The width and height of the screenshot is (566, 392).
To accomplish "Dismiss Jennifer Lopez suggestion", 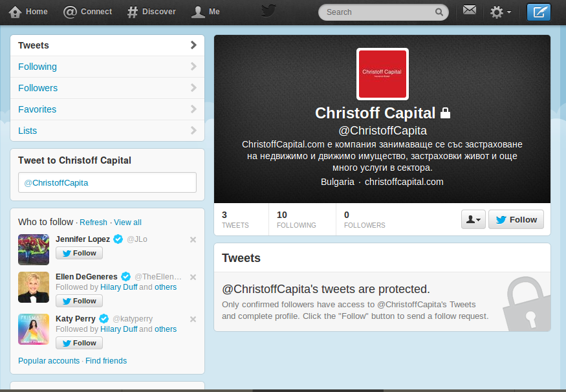I will click(x=193, y=240).
